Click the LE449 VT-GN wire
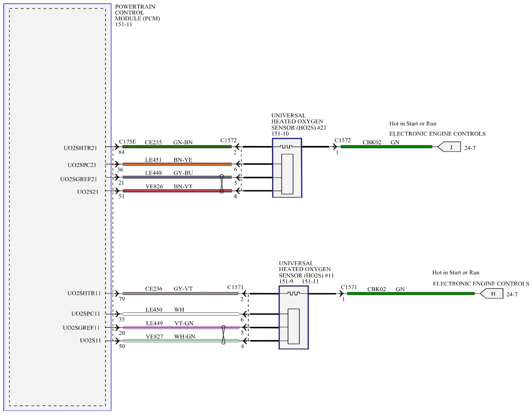Viewport: 532px width, 414px height. pos(181,328)
